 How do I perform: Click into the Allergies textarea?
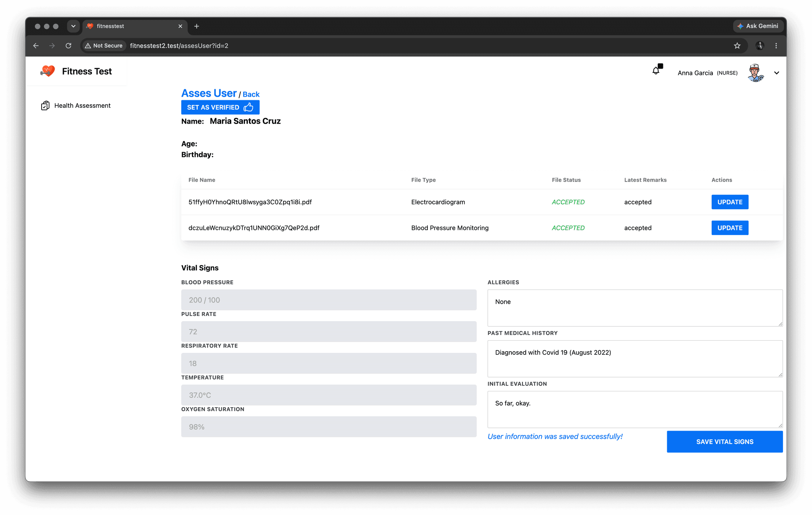click(x=635, y=308)
